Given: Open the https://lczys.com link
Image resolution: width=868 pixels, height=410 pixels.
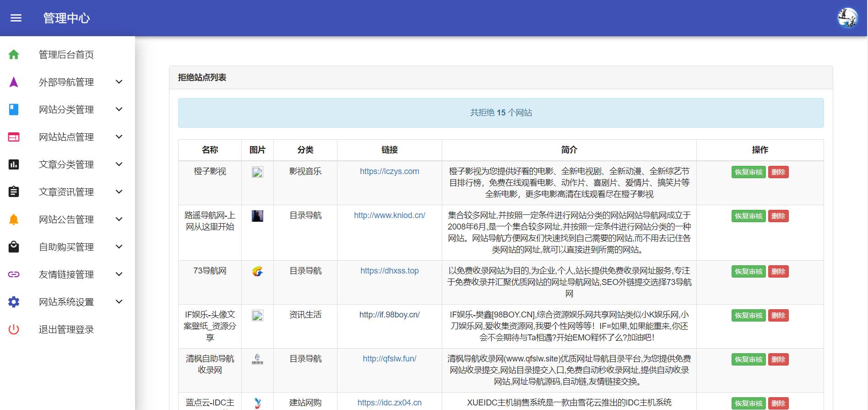Looking at the screenshot, I should coord(390,171).
